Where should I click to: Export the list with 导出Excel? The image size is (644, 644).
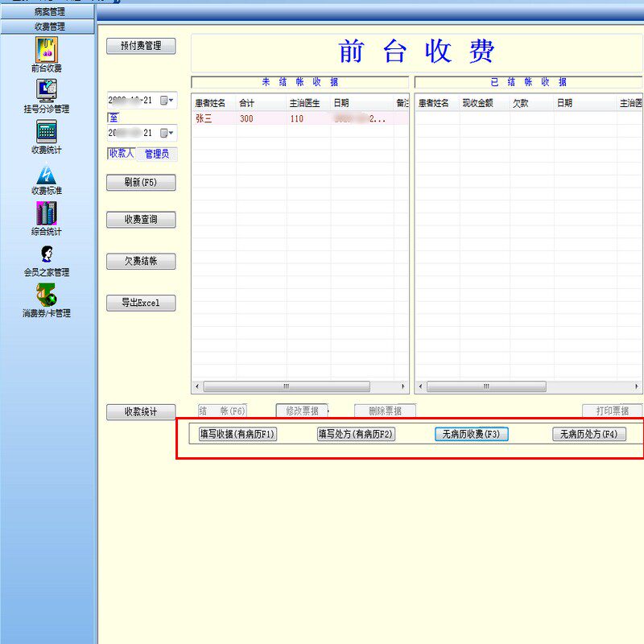pos(141,303)
